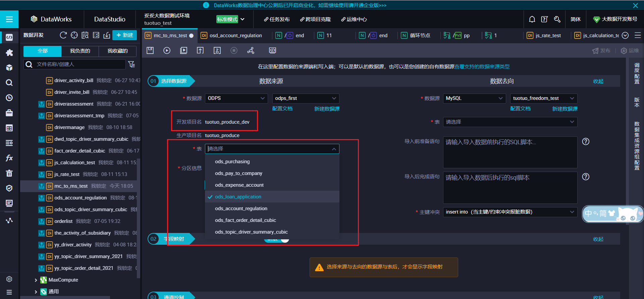
Task: Open the lineage graph icon
Action: click(251, 51)
